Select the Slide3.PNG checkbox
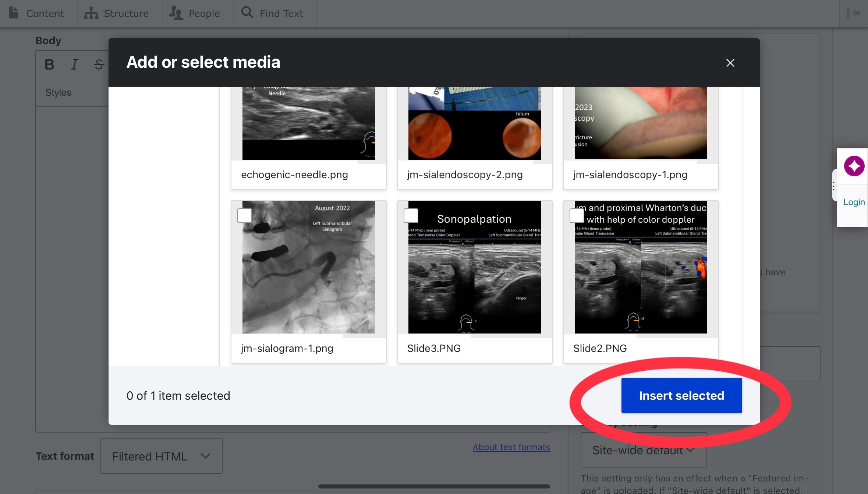 (411, 216)
